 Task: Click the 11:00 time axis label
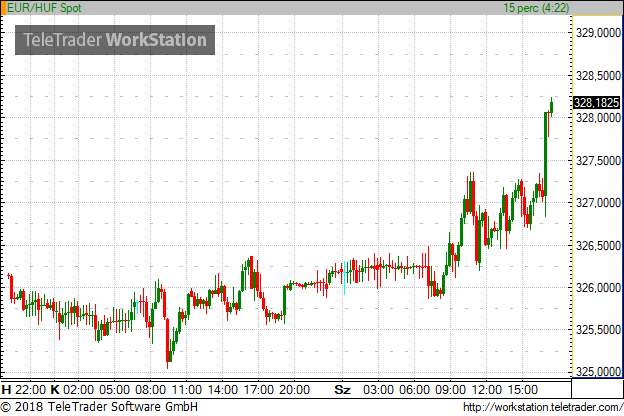187,389
